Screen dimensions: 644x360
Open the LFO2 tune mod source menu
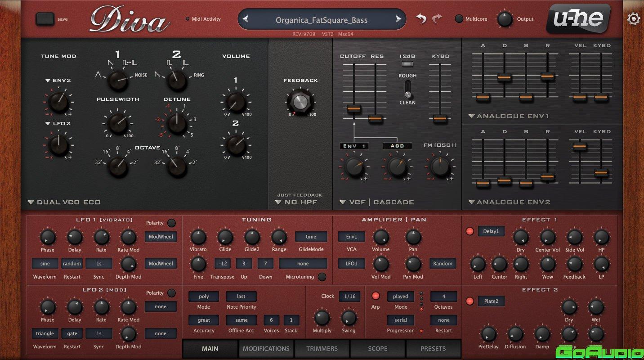tap(58, 123)
